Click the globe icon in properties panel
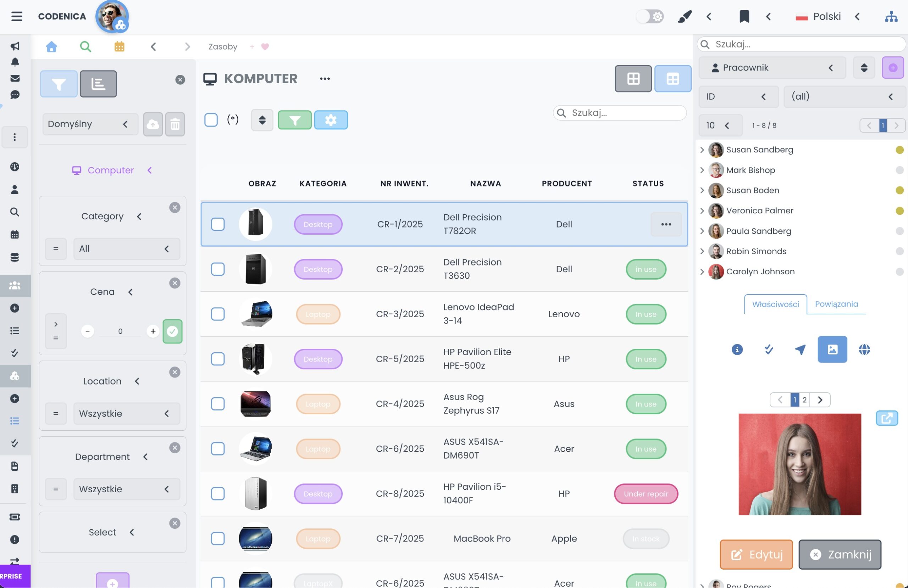908x588 pixels. (864, 349)
